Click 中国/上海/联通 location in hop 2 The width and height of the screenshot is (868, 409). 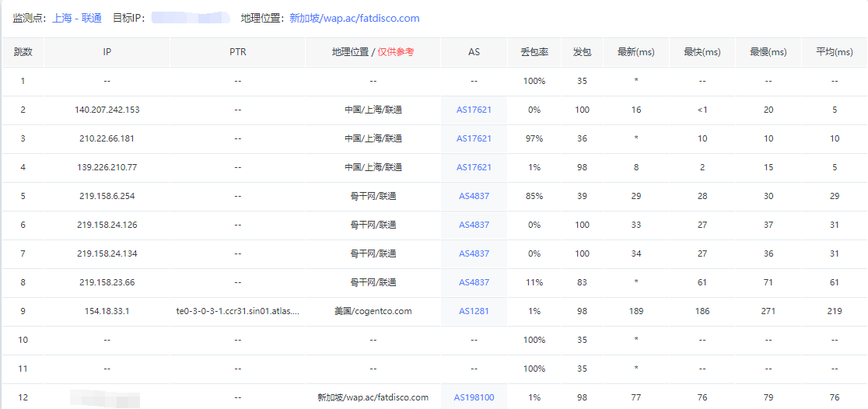(x=373, y=110)
